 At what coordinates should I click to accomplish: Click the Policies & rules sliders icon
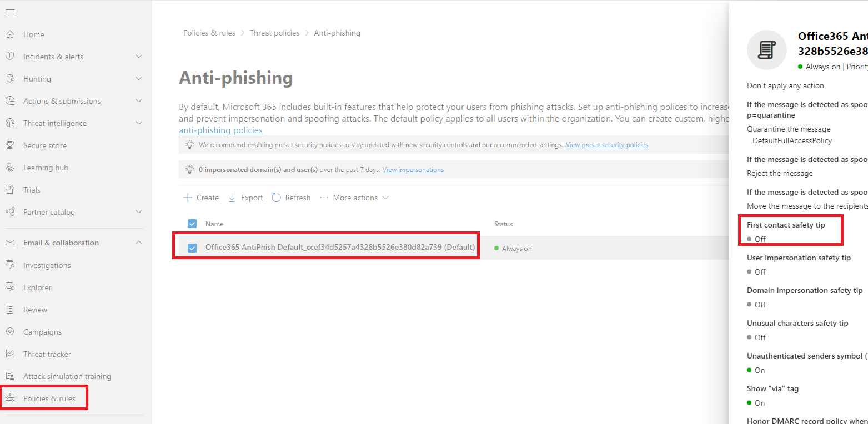[x=10, y=398]
